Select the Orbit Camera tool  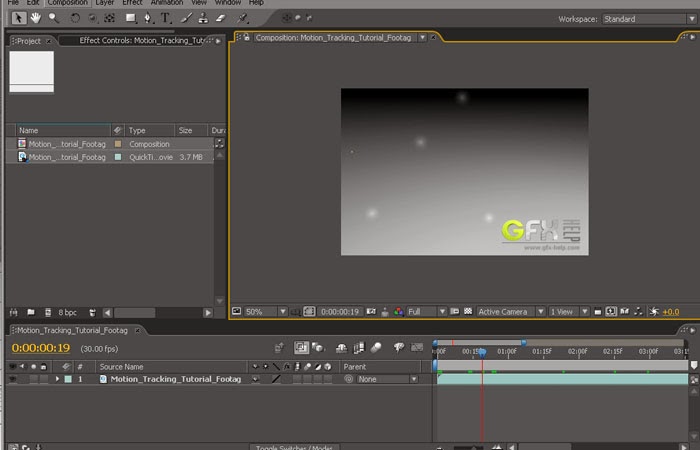(92, 18)
